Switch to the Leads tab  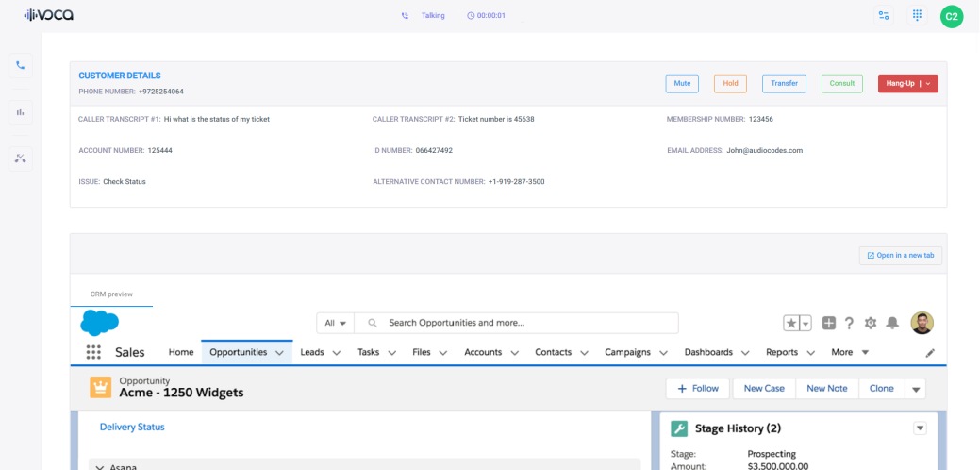[x=311, y=352]
